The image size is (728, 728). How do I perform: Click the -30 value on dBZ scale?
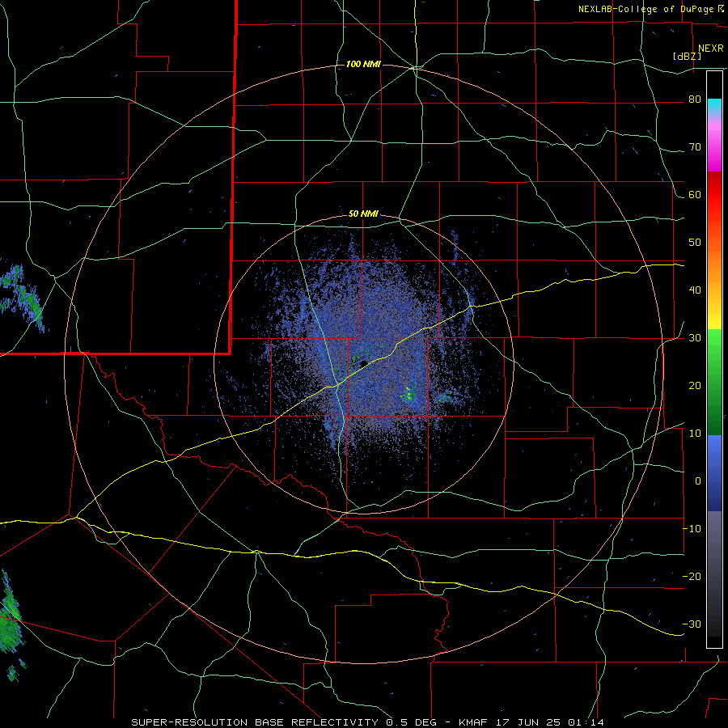[x=692, y=624]
